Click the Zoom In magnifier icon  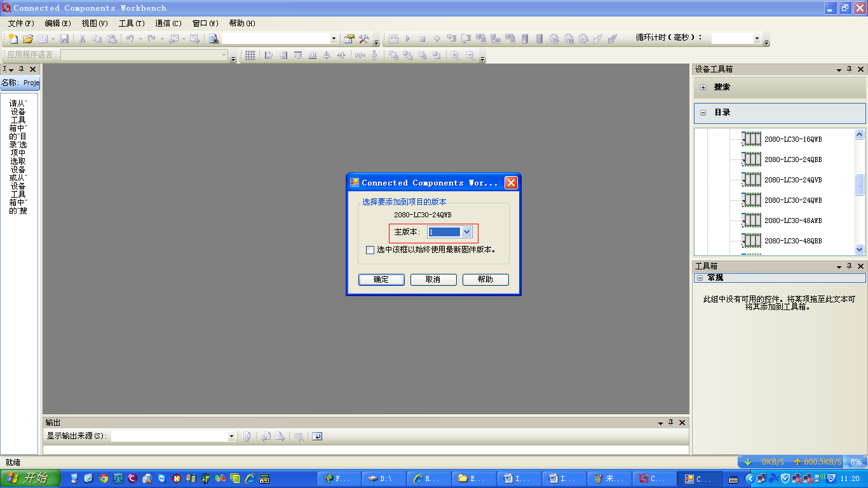point(455,55)
